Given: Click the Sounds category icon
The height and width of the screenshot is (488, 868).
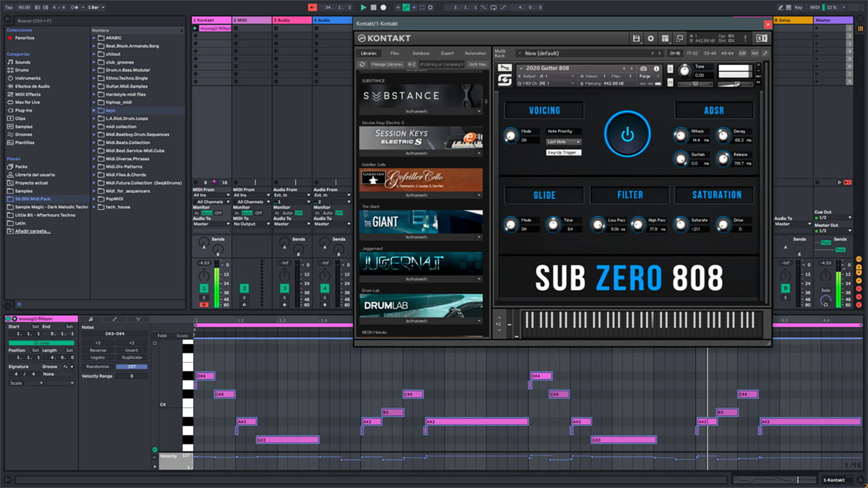Looking at the screenshot, I should click(9, 62).
